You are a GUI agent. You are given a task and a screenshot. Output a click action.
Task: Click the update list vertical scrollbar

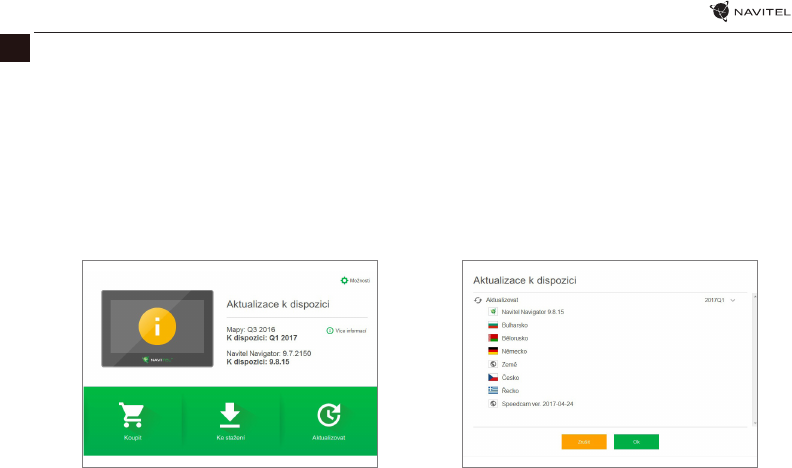pos(755,359)
